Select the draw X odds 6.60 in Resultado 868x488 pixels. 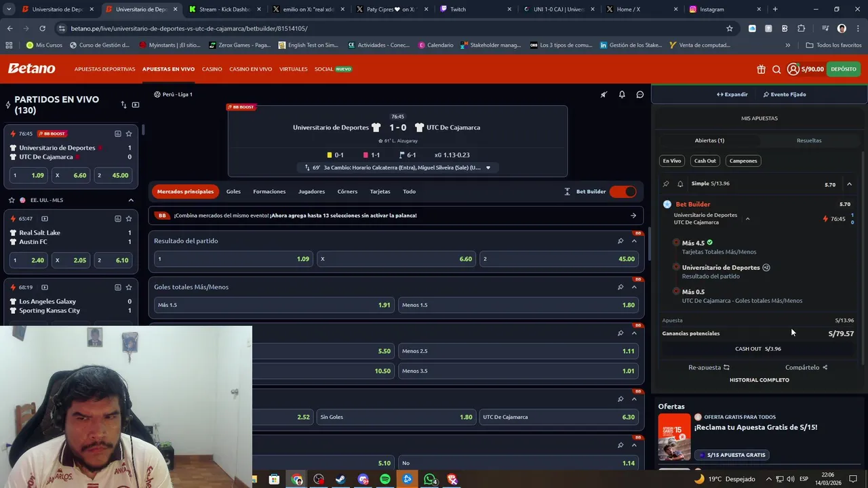[396, 259]
